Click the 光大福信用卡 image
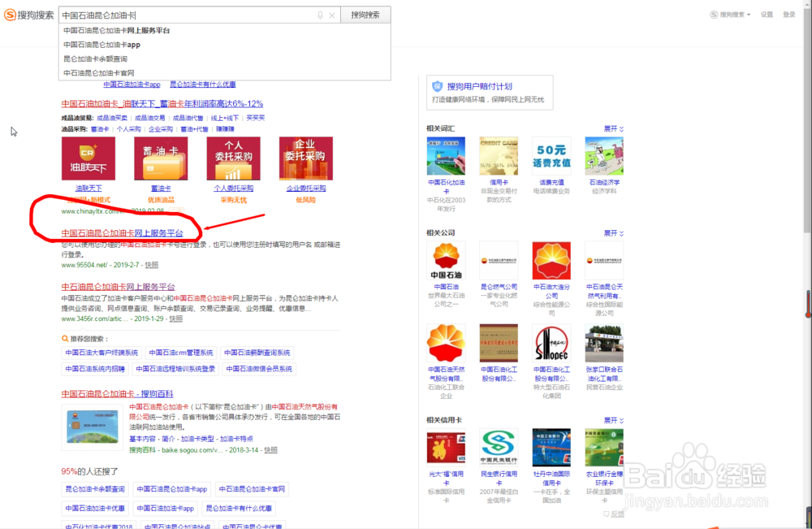The width and height of the screenshot is (812, 529). [446, 448]
